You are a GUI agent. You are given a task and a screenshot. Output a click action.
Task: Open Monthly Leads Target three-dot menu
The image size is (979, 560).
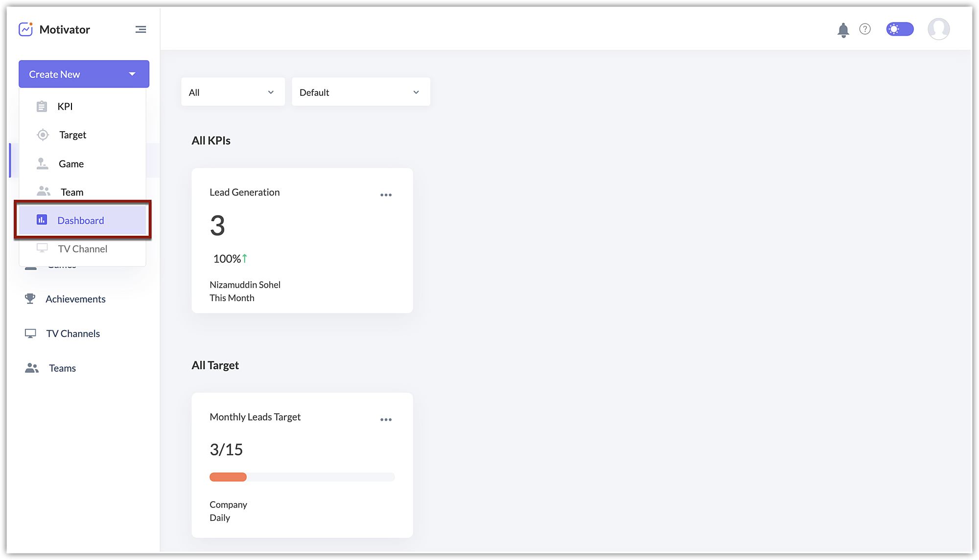(386, 420)
